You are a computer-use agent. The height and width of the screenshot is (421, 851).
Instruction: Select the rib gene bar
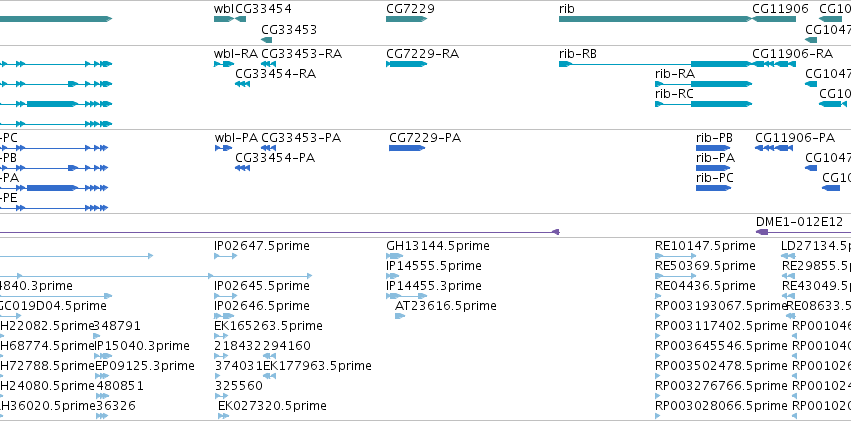(x=655, y=19)
